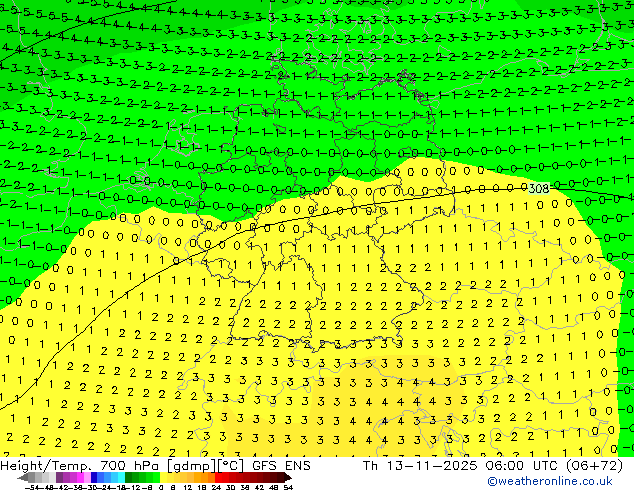Click the dark maroon right arrow end of scale
The width and height of the screenshot is (634, 490).
287,477
